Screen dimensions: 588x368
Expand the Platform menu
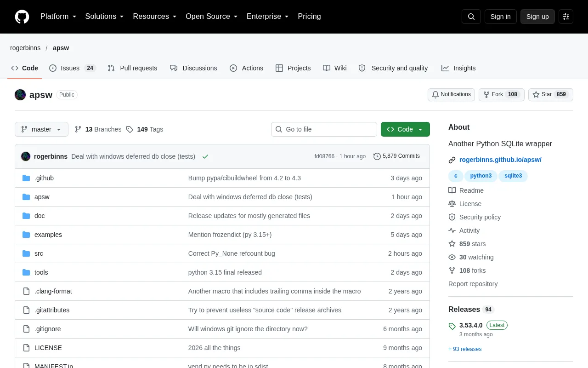coord(58,17)
